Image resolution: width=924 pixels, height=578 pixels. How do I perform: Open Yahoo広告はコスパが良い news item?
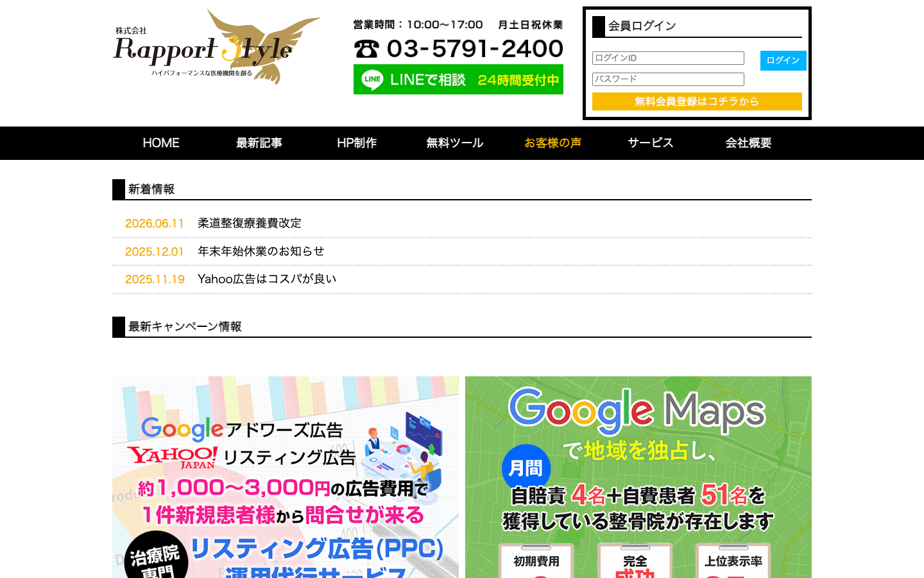267,279
